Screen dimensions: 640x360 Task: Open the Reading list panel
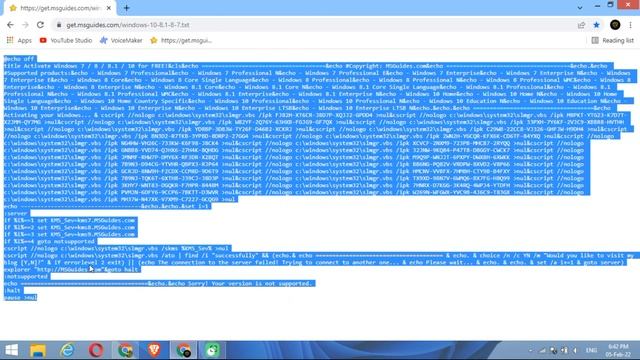click(613, 40)
